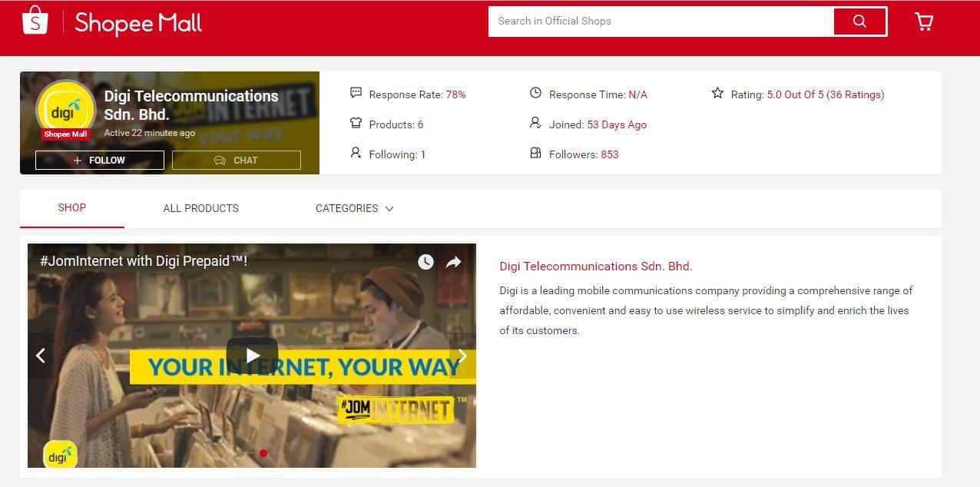Go to previous banner slide arrow
Viewport: 980px width, 487px height.
41,356
